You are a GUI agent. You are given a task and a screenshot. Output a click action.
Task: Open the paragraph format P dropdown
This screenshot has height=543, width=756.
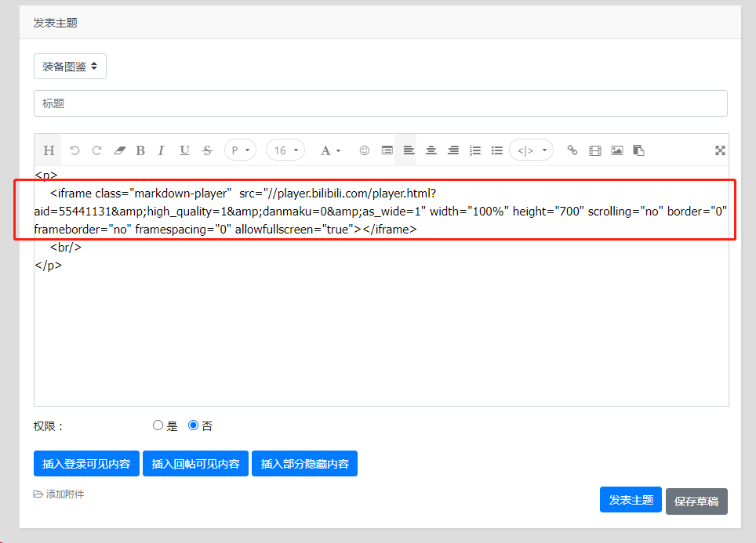240,150
